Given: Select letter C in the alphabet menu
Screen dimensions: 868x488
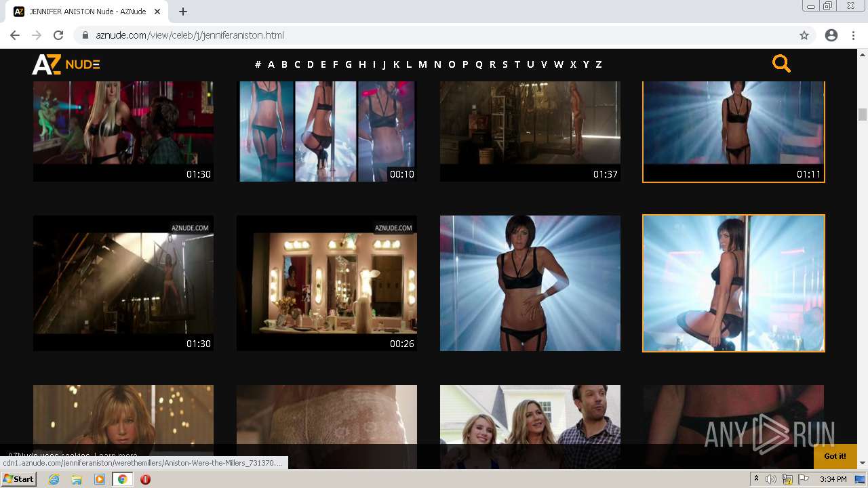Looking at the screenshot, I should (297, 64).
